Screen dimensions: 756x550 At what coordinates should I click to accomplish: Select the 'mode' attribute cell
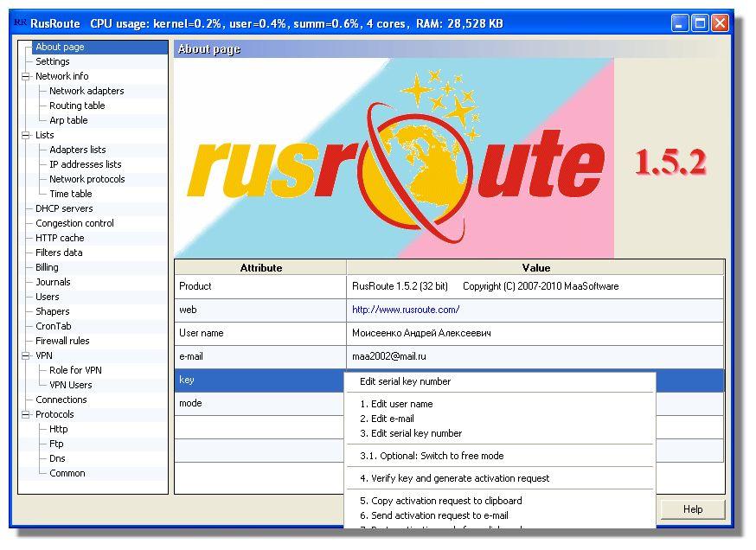pyautogui.click(x=259, y=404)
